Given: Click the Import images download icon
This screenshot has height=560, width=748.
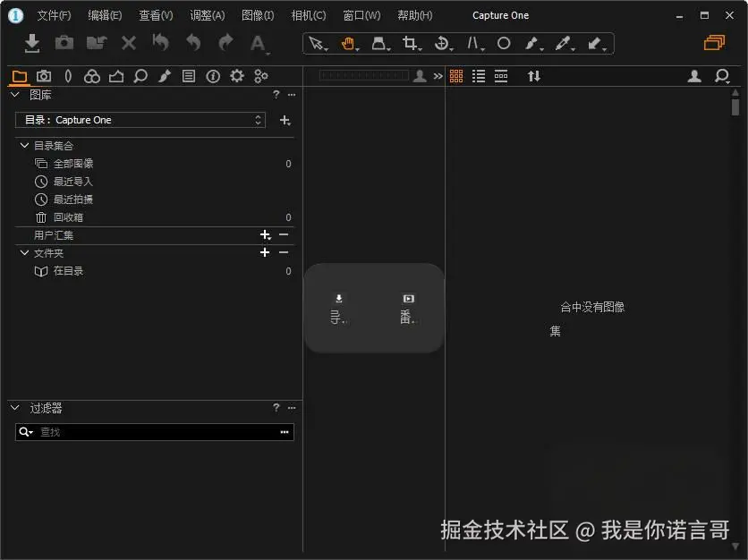Looking at the screenshot, I should [x=32, y=44].
